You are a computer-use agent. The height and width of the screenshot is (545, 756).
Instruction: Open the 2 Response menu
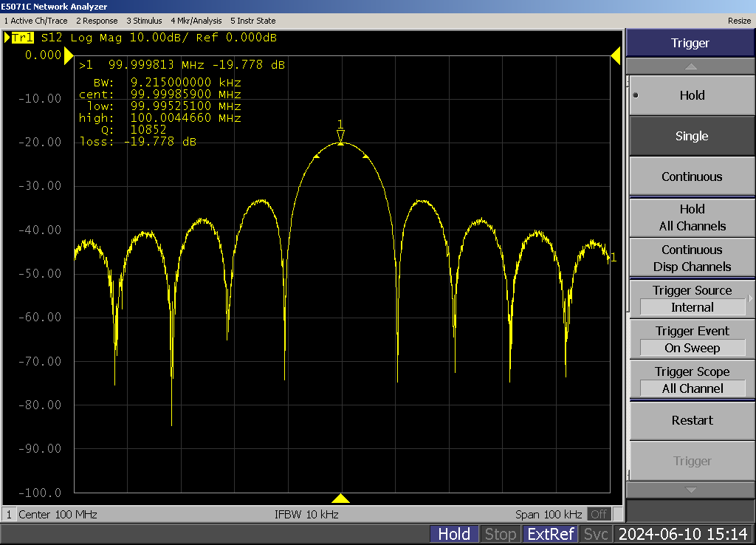click(x=97, y=21)
